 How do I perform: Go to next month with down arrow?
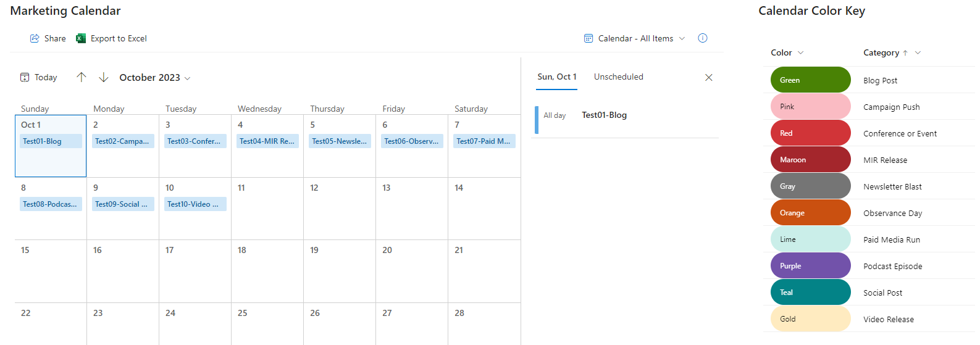point(104,77)
